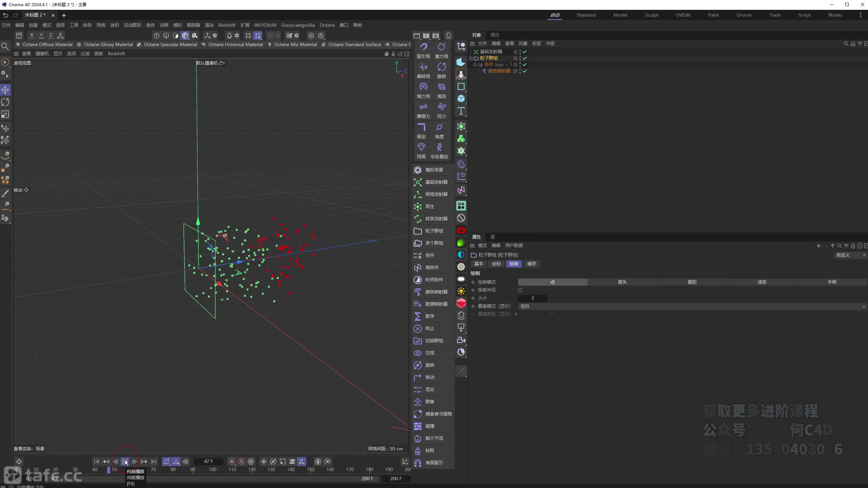Click the 偏转场 deflector force icon
This screenshot has height=488, width=868.
coord(423,67)
